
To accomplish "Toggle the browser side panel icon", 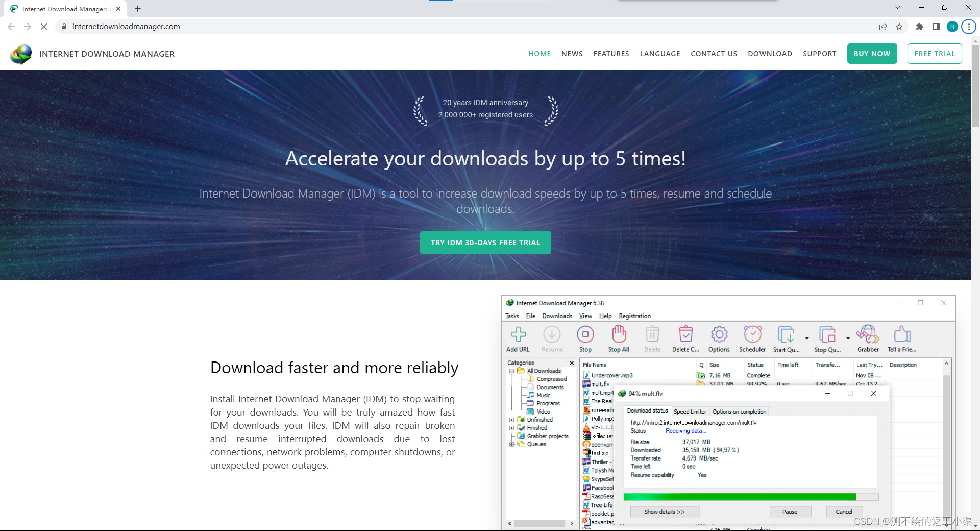I will pos(936,27).
